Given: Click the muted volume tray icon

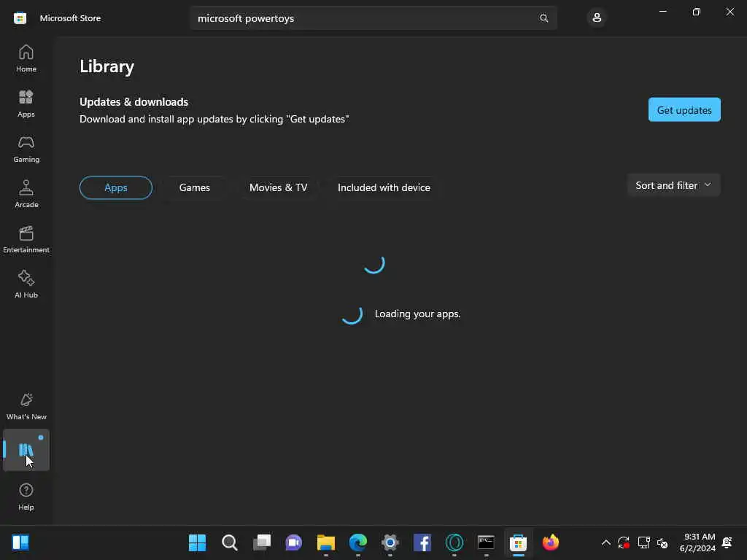Looking at the screenshot, I should [x=662, y=542].
